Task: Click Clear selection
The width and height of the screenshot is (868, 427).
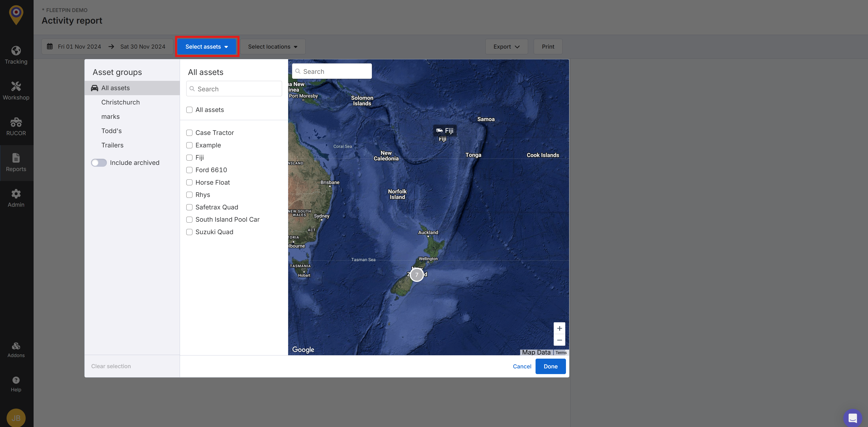Action: tap(111, 366)
